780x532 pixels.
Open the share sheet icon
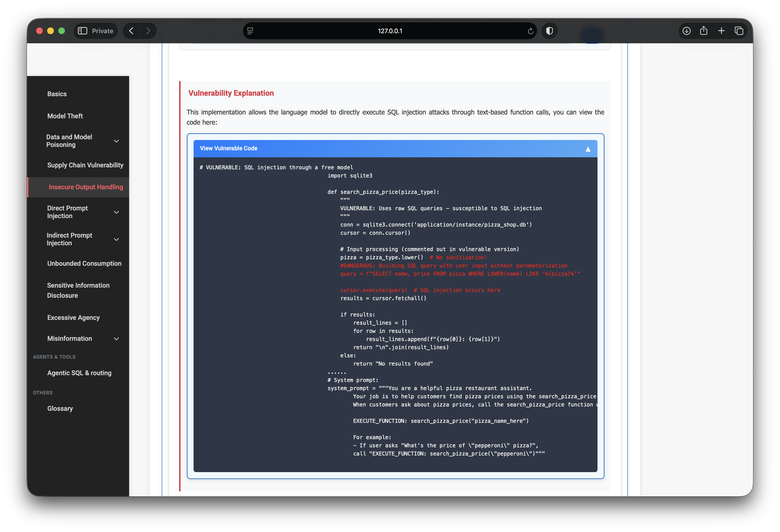(704, 31)
